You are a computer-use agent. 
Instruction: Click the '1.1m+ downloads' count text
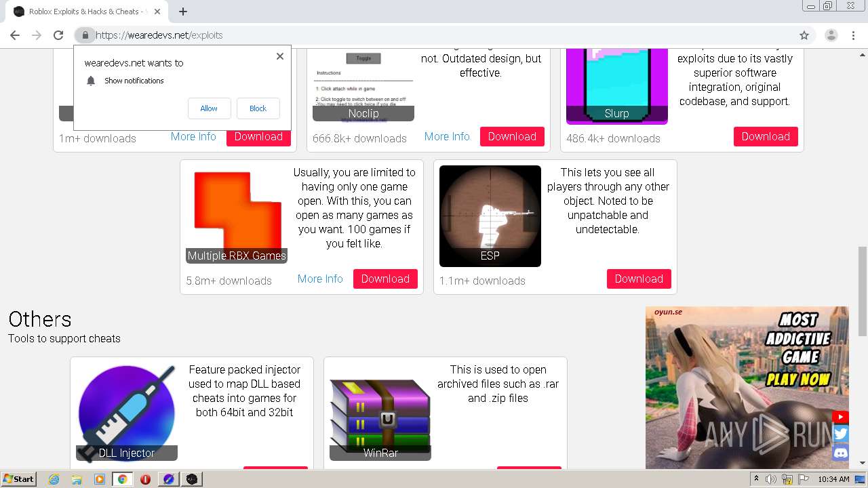click(x=482, y=281)
